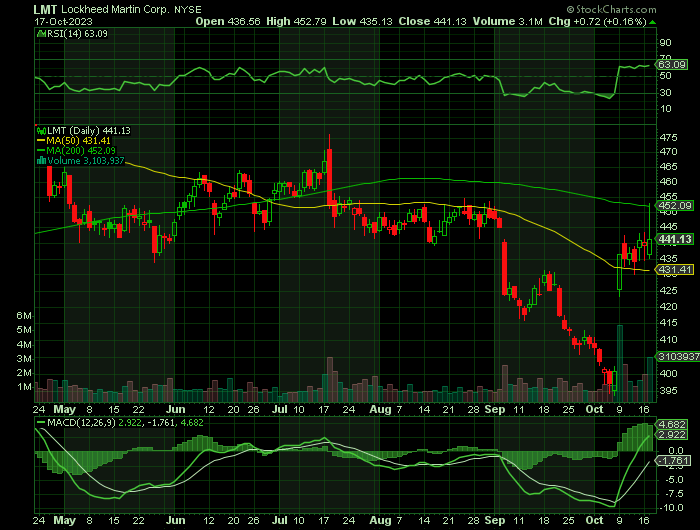Click the green MA(200) 452.09 legend entry
The width and height of the screenshot is (700, 530).
pos(76,150)
